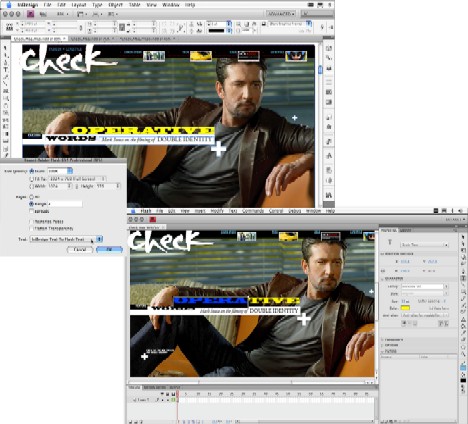Viewport: 468px width, 424px height.
Task: Click the Apple menu icon
Action: coord(9,5)
